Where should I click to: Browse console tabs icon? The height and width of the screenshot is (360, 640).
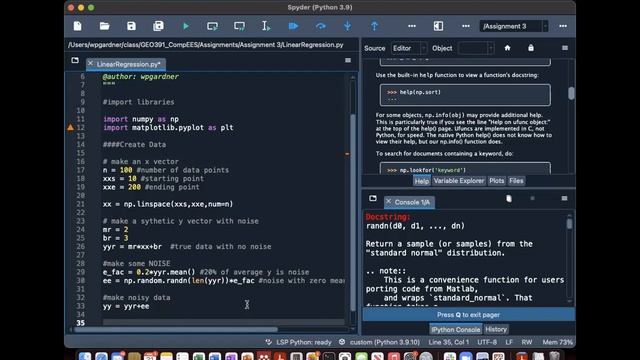[373, 198]
